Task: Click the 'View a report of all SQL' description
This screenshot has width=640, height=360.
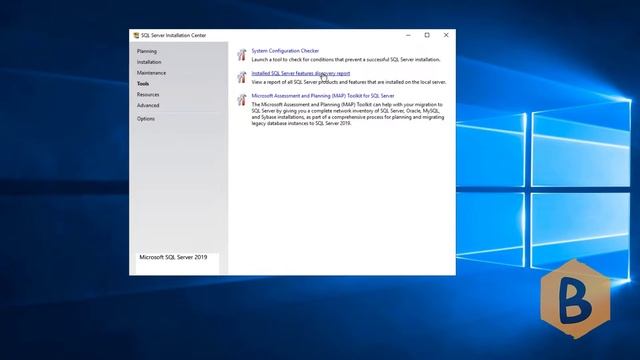Action: click(349, 82)
